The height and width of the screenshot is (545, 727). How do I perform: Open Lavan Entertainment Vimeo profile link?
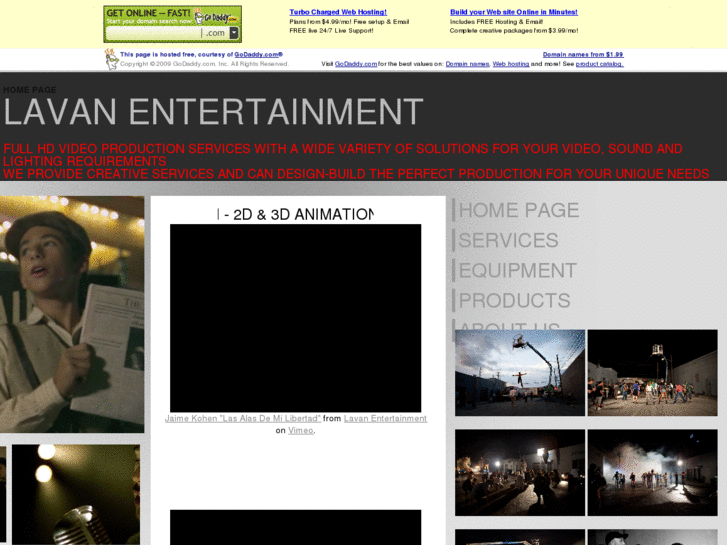coord(385,418)
